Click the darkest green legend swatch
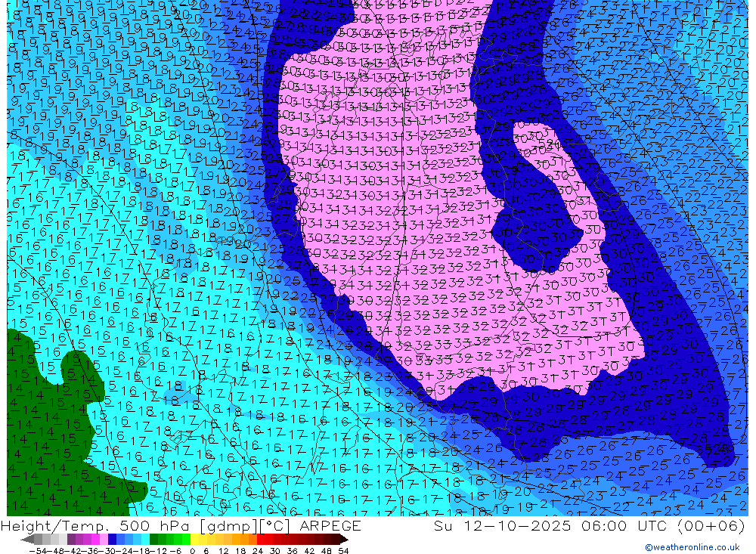 click(153, 539)
